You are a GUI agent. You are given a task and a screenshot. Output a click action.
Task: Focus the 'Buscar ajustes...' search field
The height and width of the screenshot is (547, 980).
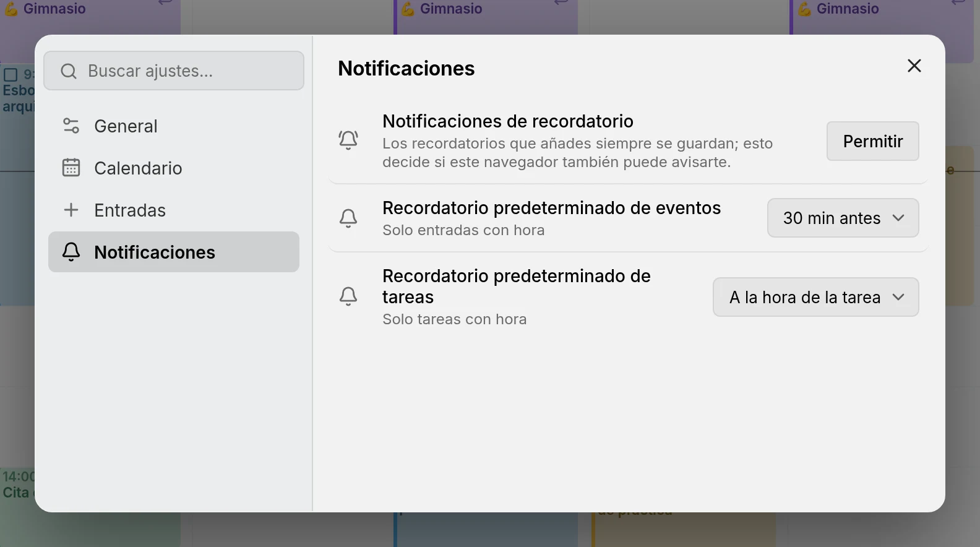click(x=174, y=71)
